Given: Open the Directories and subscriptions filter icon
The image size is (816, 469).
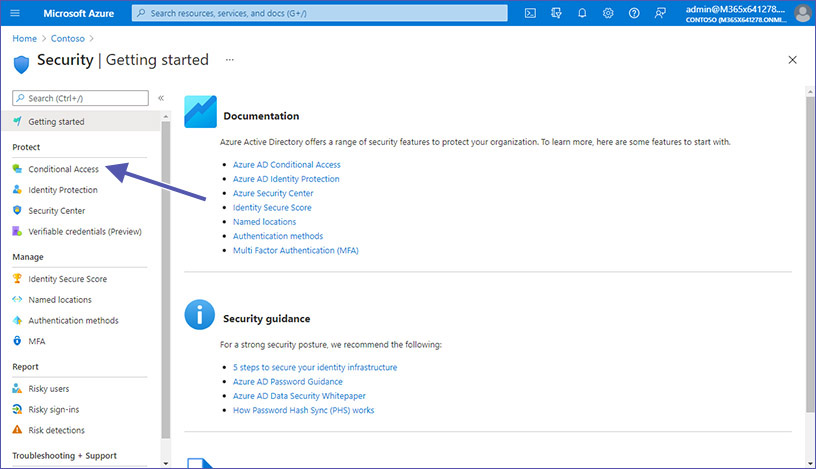Looking at the screenshot, I should coord(556,13).
